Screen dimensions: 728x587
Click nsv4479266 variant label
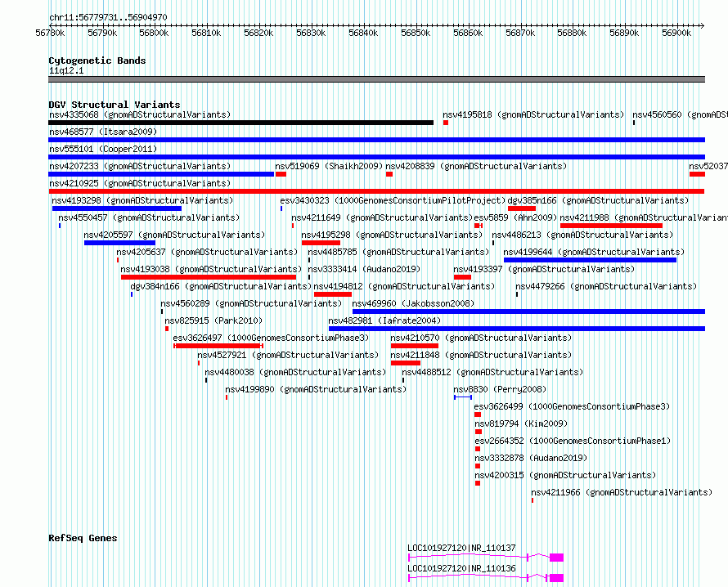(x=606, y=286)
